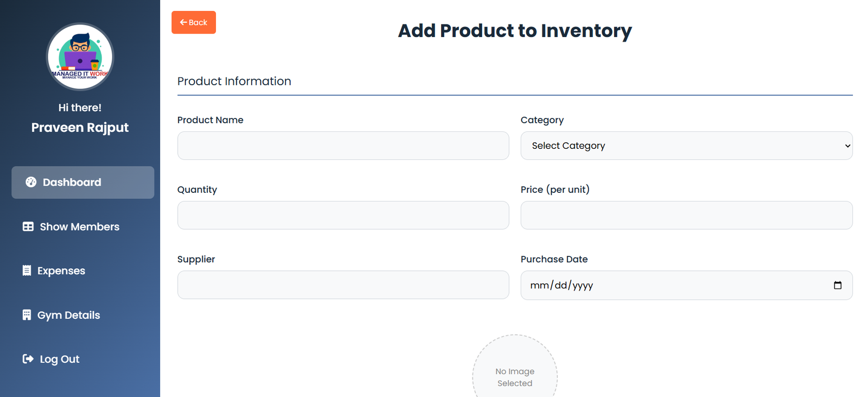The height and width of the screenshot is (397, 868).
Task: Open Gym Details page
Action: (x=68, y=315)
